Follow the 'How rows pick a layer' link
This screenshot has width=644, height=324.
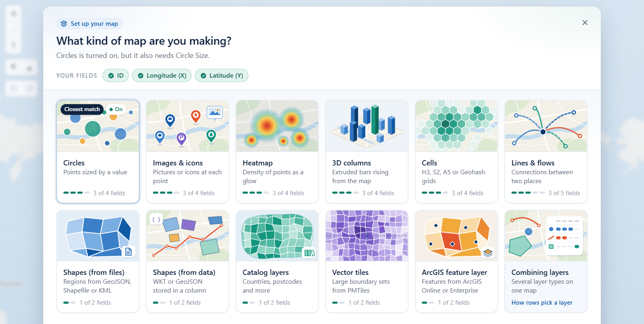[x=542, y=303]
